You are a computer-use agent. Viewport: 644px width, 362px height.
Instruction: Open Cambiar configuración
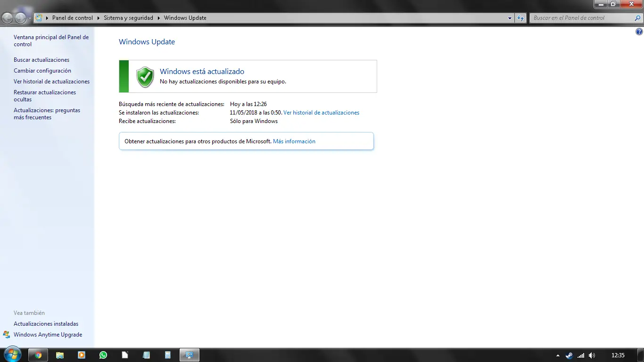41,70
